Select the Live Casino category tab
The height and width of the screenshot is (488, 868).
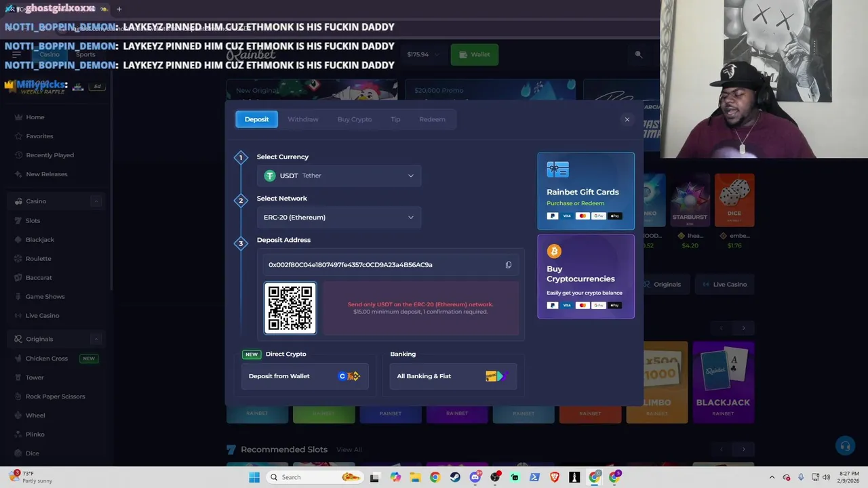[724, 285]
